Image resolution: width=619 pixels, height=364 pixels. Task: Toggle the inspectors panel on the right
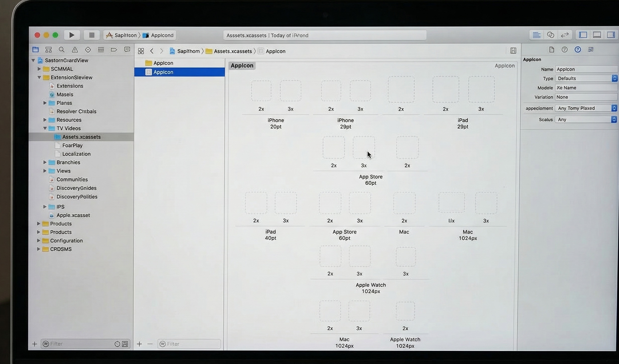point(611,35)
